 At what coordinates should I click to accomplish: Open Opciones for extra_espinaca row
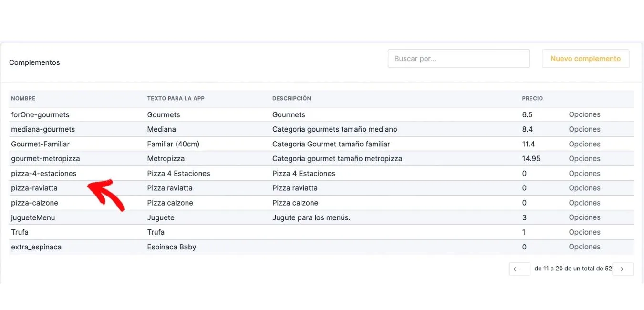pyautogui.click(x=584, y=247)
